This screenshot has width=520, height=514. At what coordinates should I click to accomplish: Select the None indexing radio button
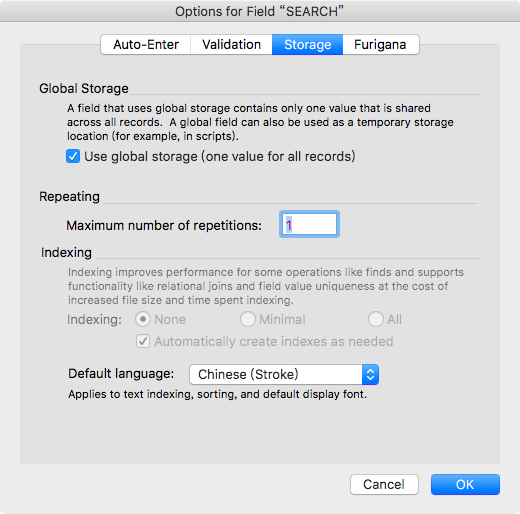pos(143,319)
